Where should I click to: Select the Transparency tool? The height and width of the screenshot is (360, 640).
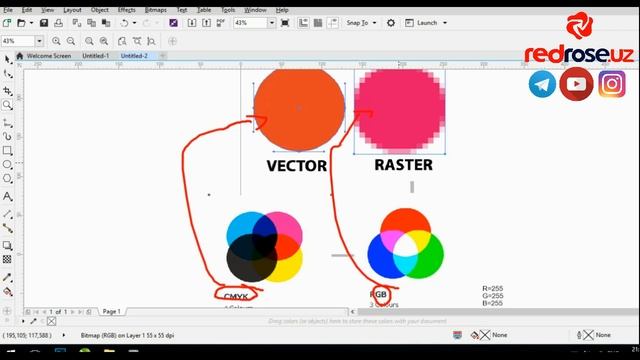point(7,260)
